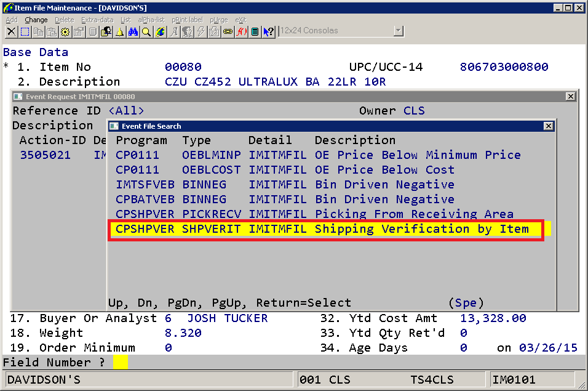Open the Extra-data menu
This screenshot has height=391, width=588.
tap(97, 20)
